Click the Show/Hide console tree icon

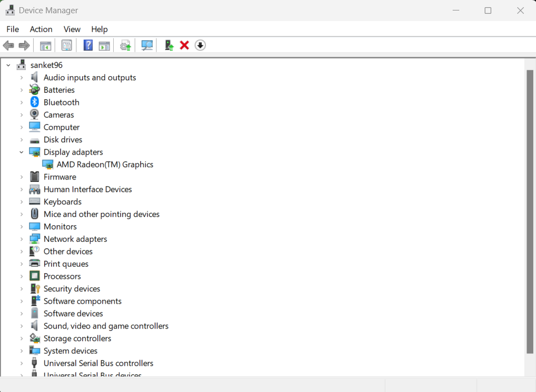pyautogui.click(x=46, y=45)
